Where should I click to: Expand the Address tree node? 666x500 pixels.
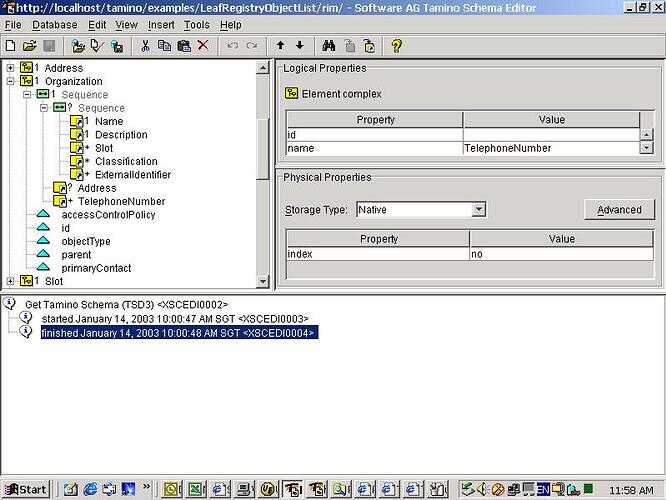(11, 68)
